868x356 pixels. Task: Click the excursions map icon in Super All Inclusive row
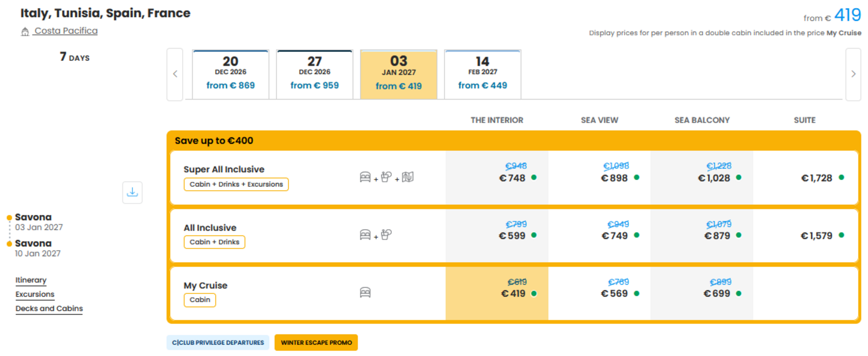point(408,177)
